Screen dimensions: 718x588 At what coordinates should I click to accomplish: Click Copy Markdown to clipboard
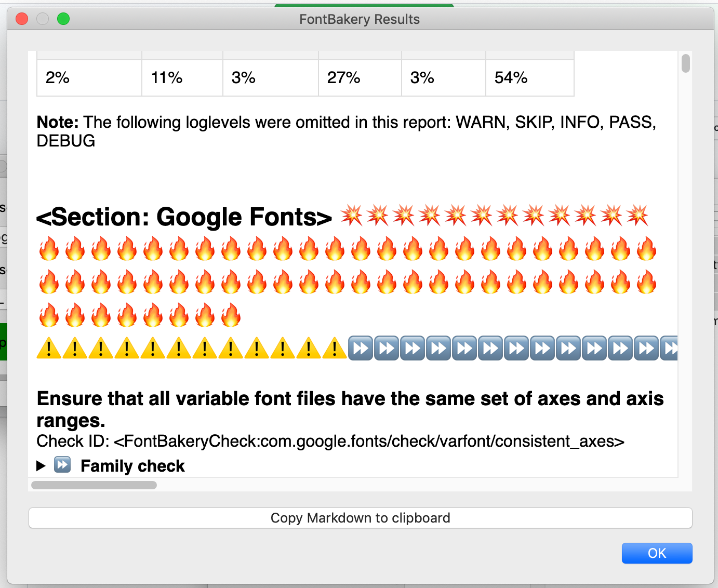pyautogui.click(x=360, y=517)
